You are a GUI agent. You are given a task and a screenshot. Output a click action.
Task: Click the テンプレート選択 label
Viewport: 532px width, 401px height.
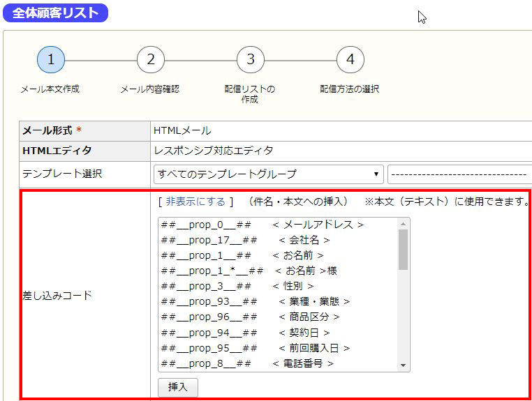62,174
